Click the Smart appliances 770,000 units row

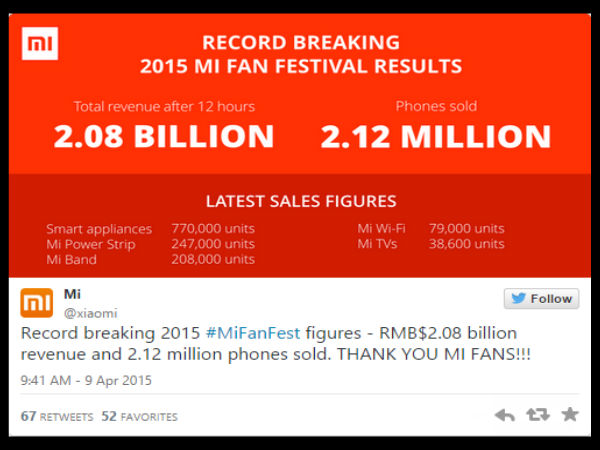150,229
